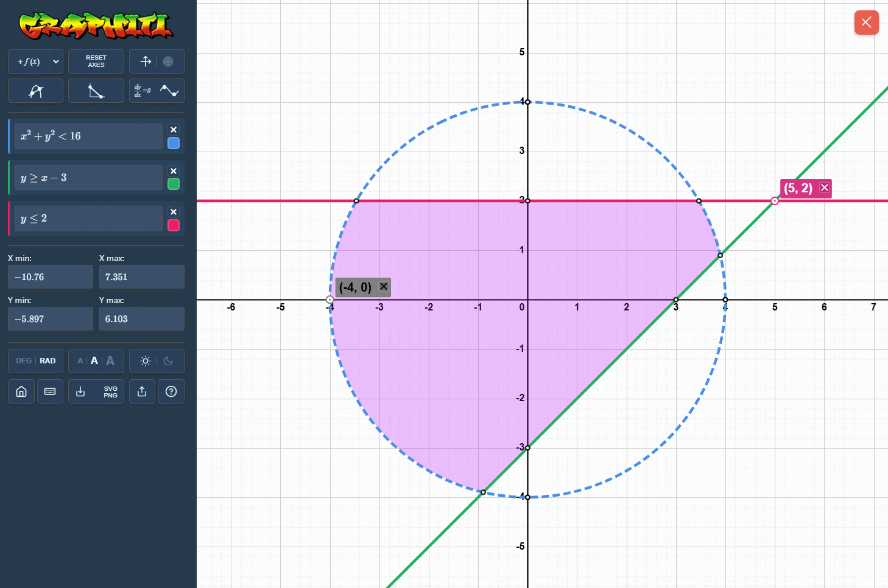Select the small font size A
The height and width of the screenshot is (588, 888).
[80, 361]
